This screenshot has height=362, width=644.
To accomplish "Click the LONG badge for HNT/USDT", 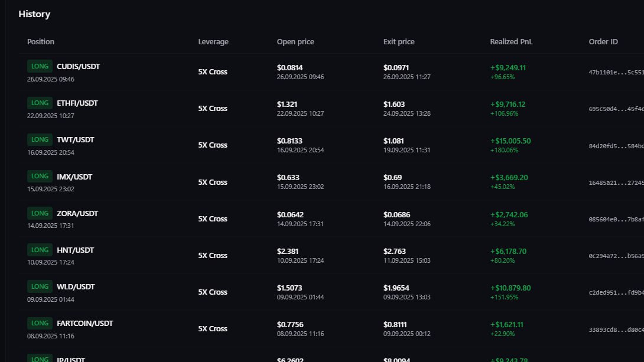I will (x=40, y=250).
